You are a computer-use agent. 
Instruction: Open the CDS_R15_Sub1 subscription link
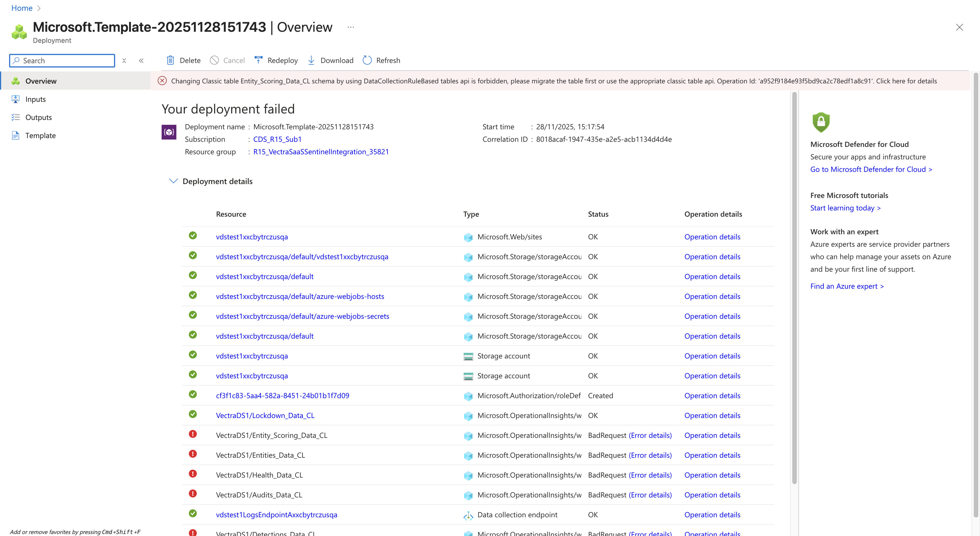(277, 139)
